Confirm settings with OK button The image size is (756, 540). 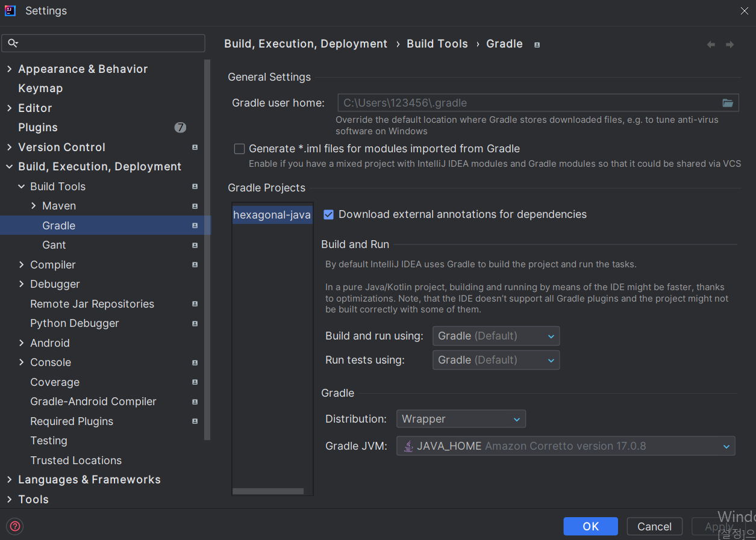click(590, 526)
